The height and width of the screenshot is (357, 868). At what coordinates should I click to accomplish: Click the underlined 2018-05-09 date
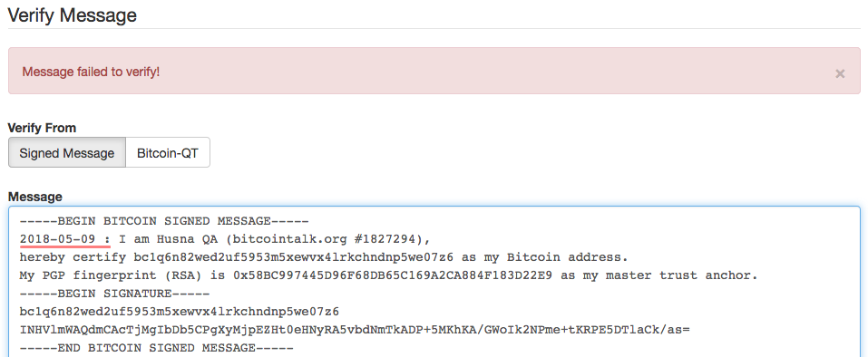click(57, 239)
